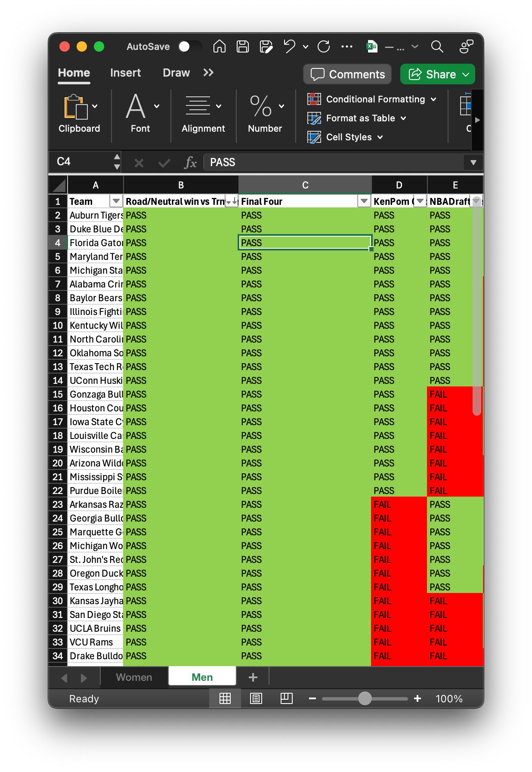Click the Excel file document icon
The height and width of the screenshot is (772, 532).
pyautogui.click(x=372, y=46)
